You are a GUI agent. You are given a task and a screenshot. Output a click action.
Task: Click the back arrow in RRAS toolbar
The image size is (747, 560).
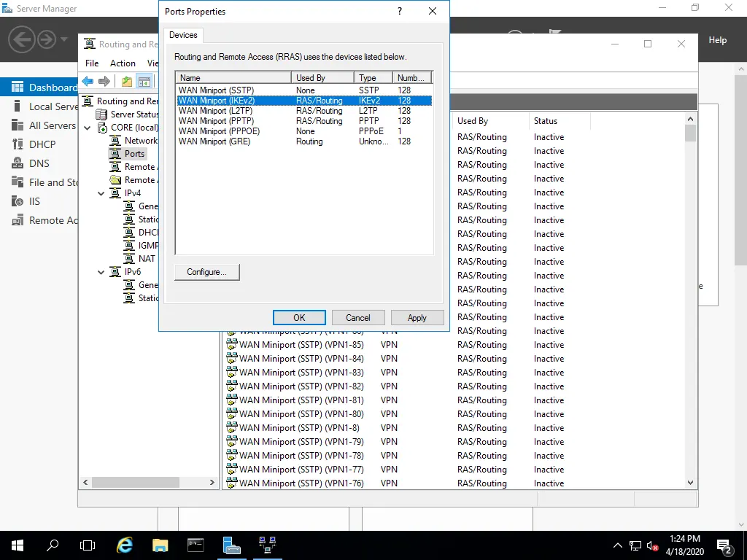pyautogui.click(x=88, y=82)
